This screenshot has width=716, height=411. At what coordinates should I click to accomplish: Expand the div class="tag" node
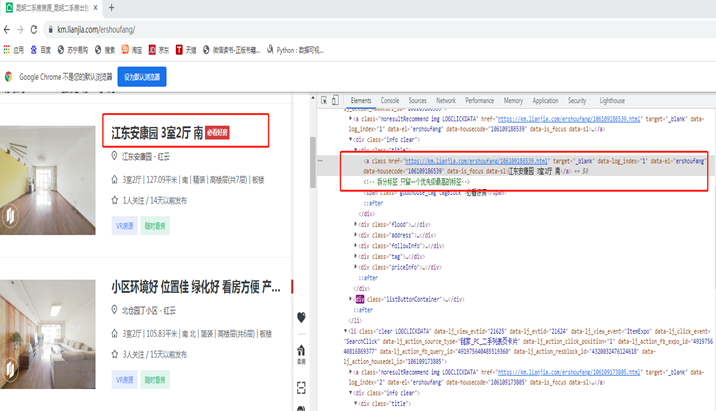click(x=355, y=257)
